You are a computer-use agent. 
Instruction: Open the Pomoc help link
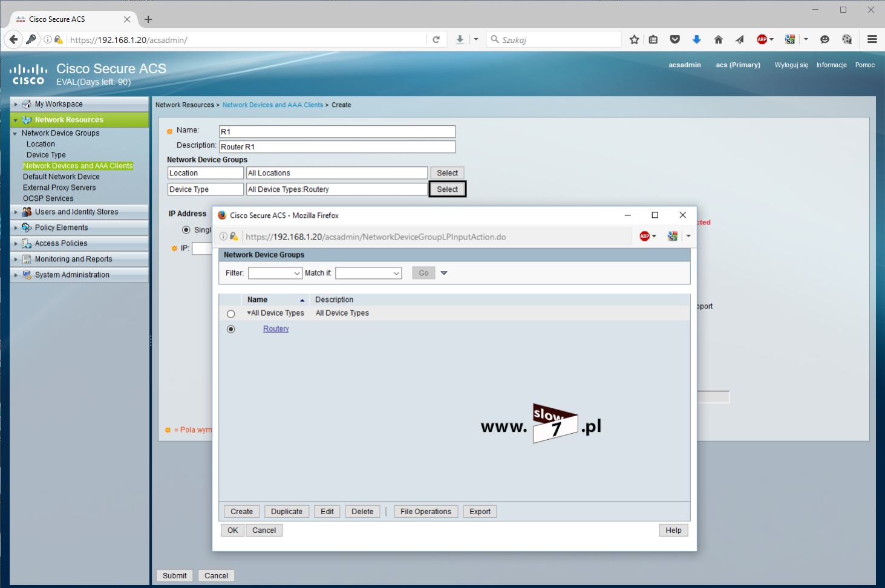865,65
